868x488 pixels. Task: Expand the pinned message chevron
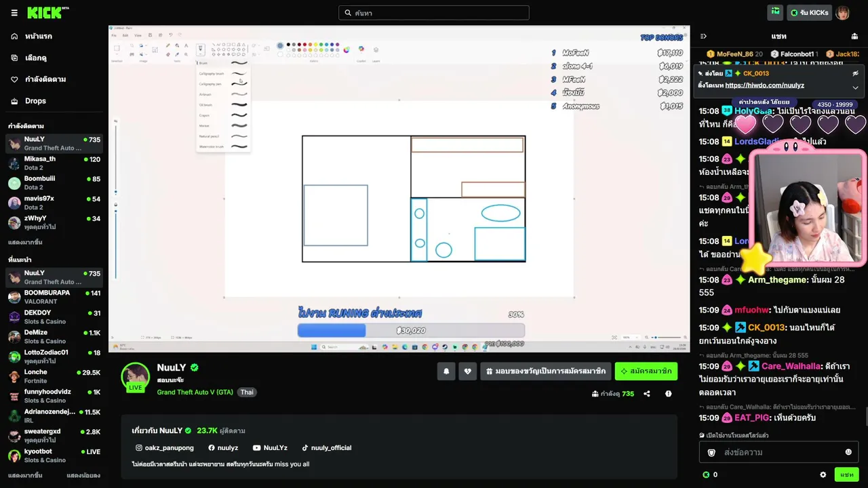tap(855, 87)
